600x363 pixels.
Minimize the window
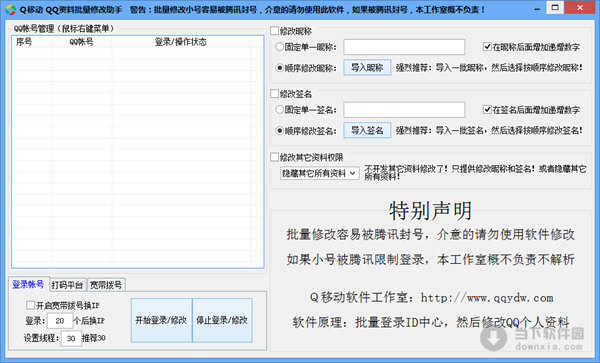[537, 8]
